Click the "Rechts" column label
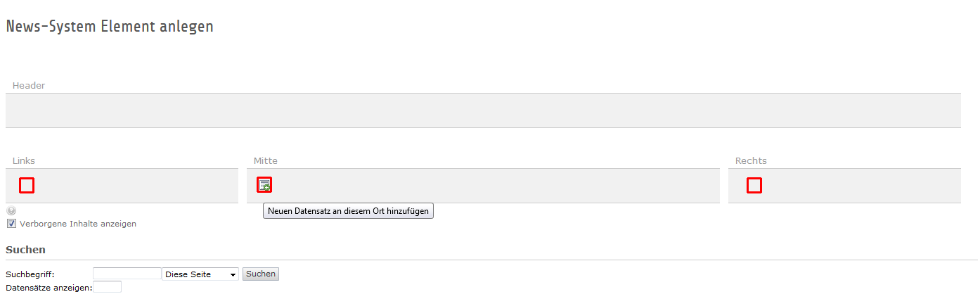This screenshot has height=299, width=980. click(751, 161)
